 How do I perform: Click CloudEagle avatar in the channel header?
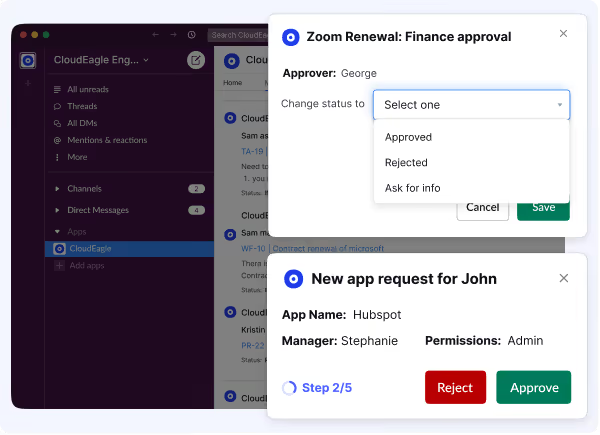click(232, 61)
